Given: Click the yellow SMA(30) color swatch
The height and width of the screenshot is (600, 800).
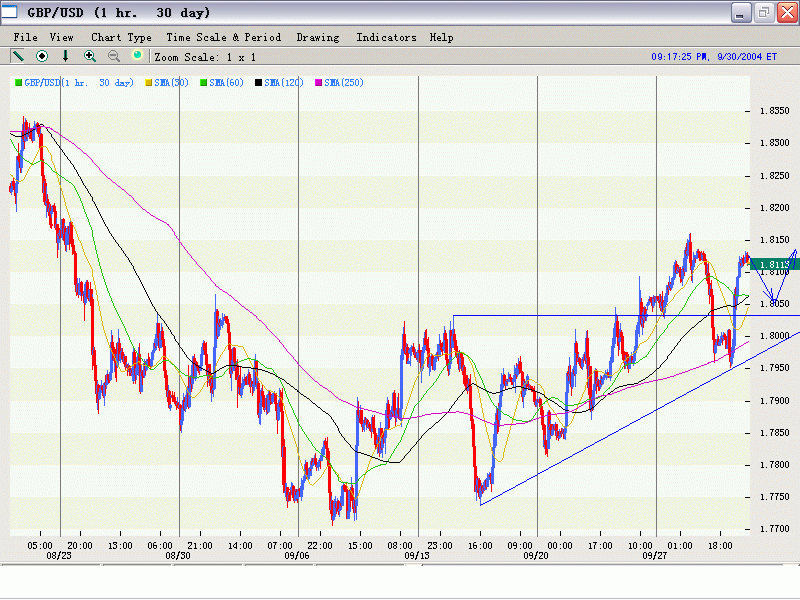Looking at the screenshot, I should pyautogui.click(x=149, y=82).
